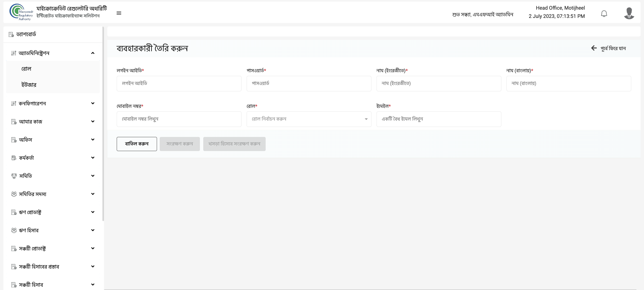Click 'Head Office, Motijheel' text
Viewport: 644px width, 290px height.
560,8
